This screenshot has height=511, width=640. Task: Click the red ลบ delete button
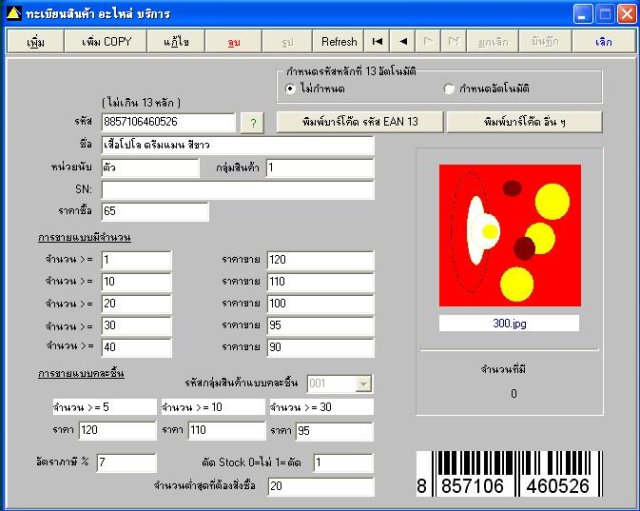point(233,41)
